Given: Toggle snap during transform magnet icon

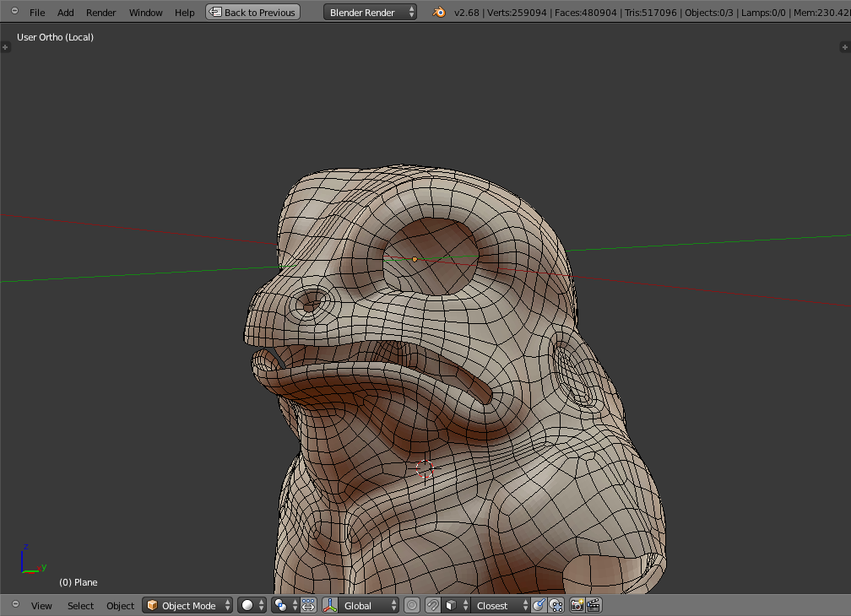Looking at the screenshot, I should pyautogui.click(x=432, y=605).
